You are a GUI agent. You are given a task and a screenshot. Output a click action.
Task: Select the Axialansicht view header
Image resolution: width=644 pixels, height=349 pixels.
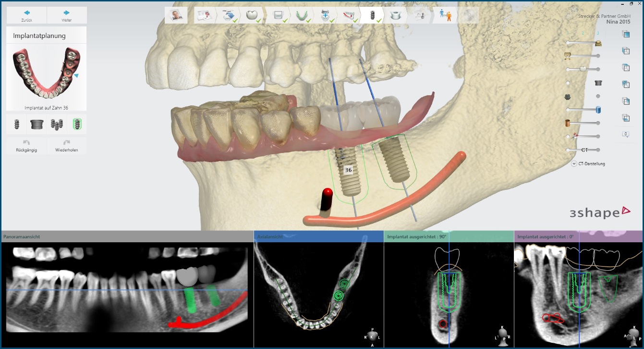pos(318,237)
